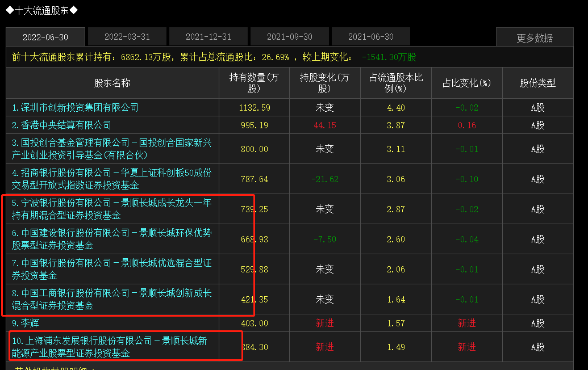588x370 pixels.
Task: Open 中国银行 景顺长城优选混合型 fund link
Action: [x=111, y=269]
